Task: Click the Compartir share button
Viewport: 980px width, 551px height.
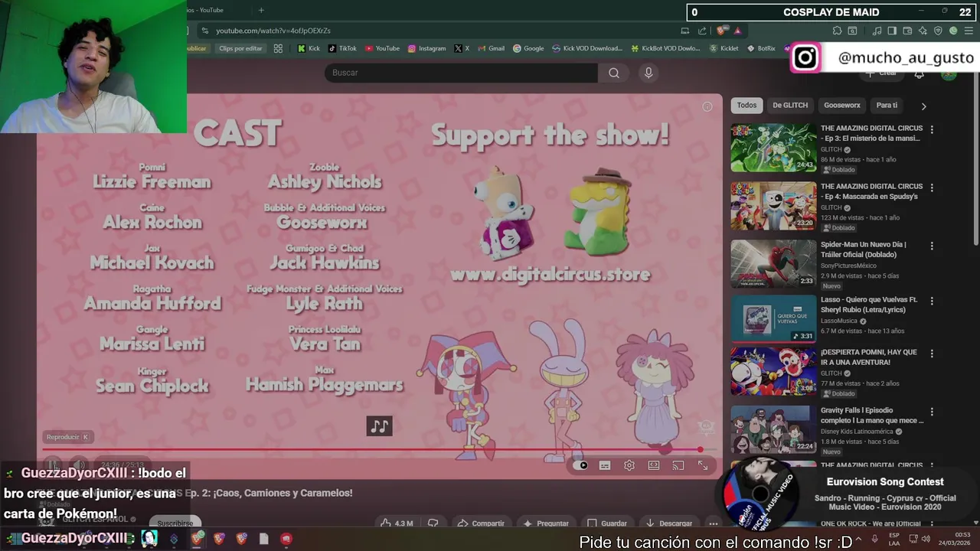Action: [x=480, y=523]
